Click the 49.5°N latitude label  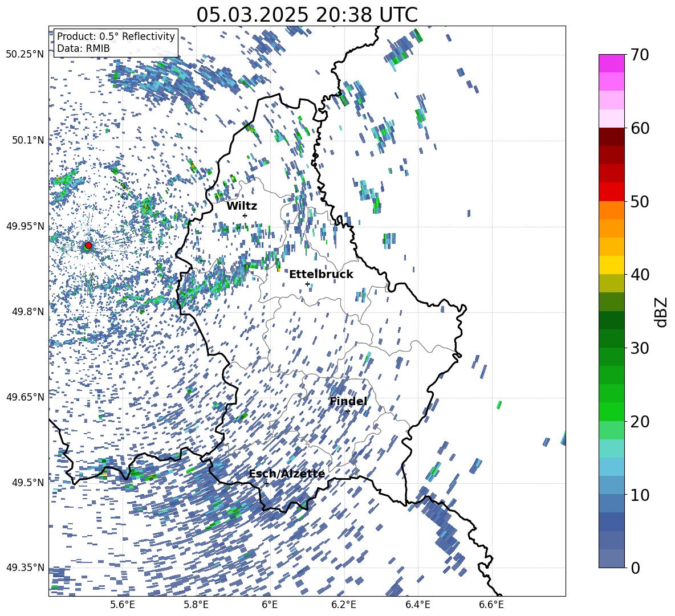coord(29,482)
